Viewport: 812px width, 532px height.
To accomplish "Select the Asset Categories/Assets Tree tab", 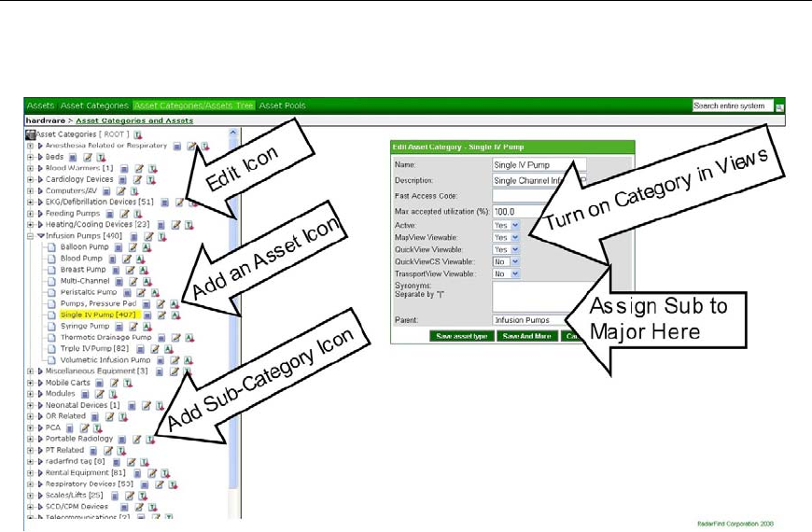I will [x=194, y=105].
